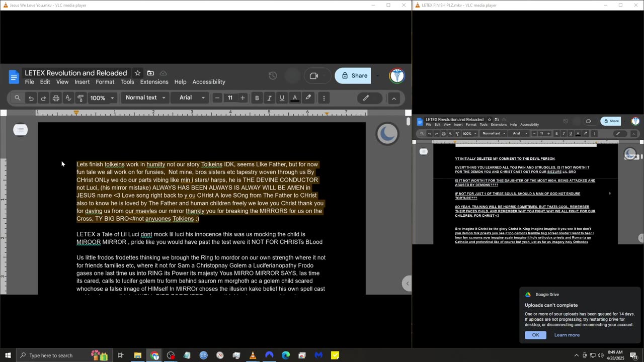Open the volume control in system tray

(601, 355)
